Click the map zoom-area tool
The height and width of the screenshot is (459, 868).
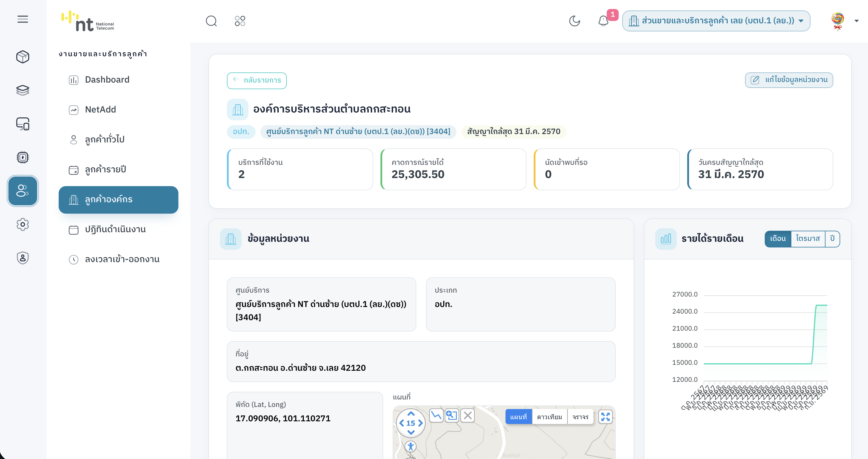[x=452, y=415]
